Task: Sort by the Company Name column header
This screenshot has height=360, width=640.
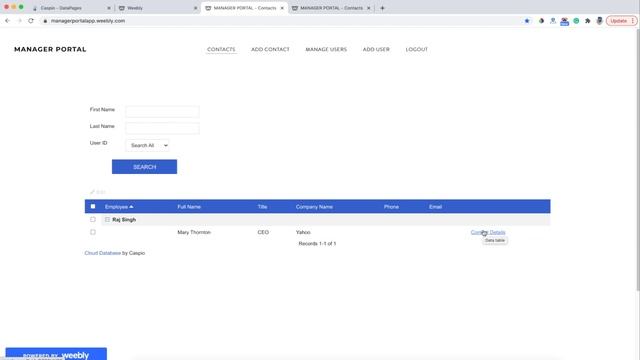Action: pyautogui.click(x=314, y=207)
